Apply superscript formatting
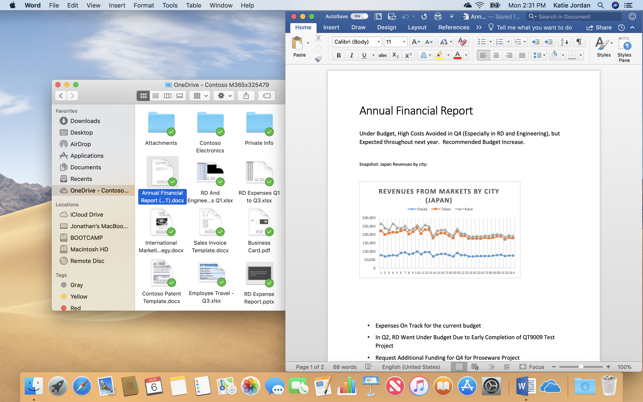643x402 pixels. coord(408,55)
